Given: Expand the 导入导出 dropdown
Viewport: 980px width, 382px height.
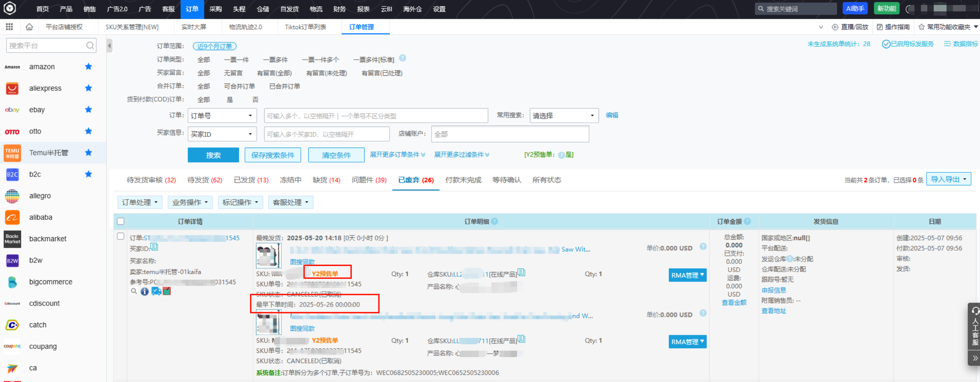Looking at the screenshot, I should (949, 179).
